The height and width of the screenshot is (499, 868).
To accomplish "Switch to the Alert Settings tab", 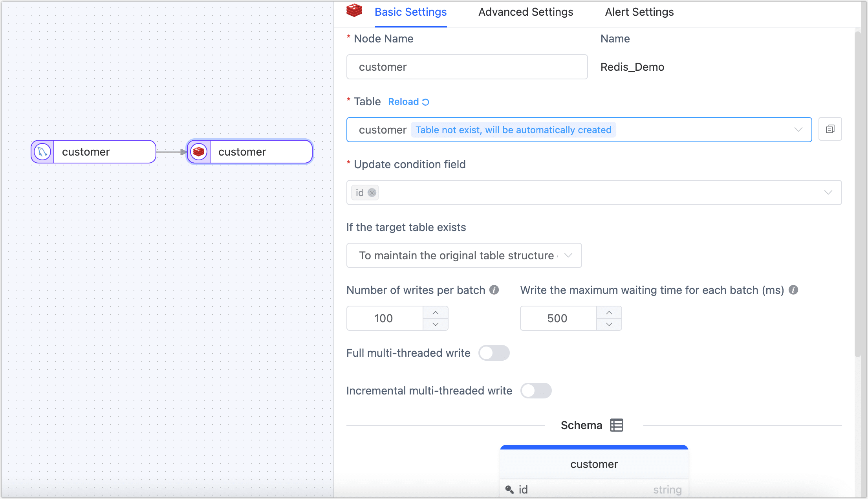I will (x=639, y=12).
